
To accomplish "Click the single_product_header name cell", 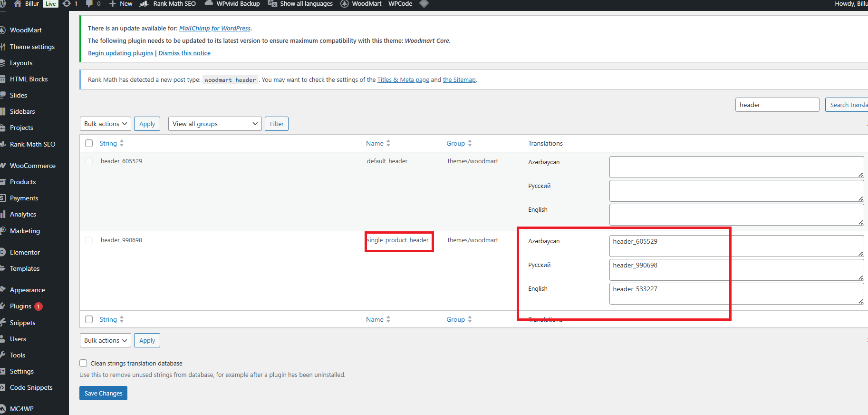I will (398, 240).
